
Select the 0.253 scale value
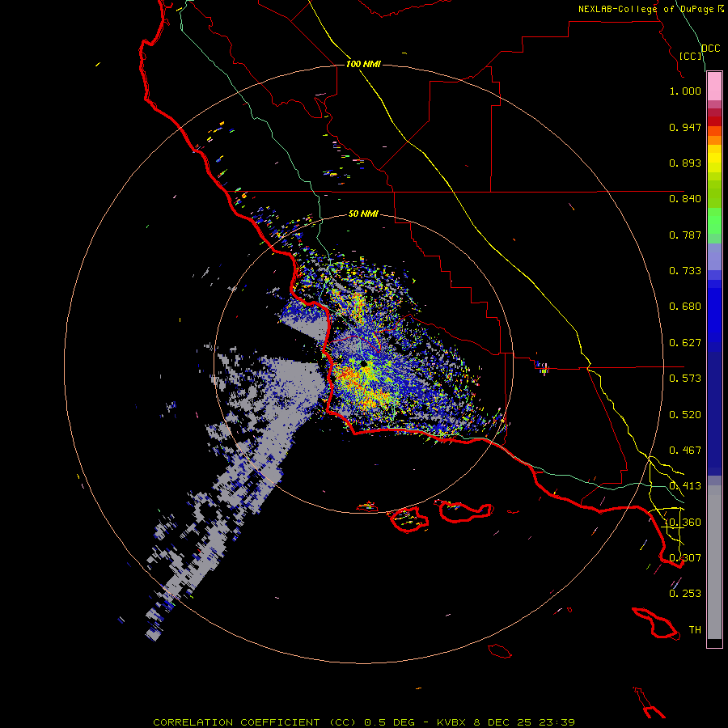point(685,594)
